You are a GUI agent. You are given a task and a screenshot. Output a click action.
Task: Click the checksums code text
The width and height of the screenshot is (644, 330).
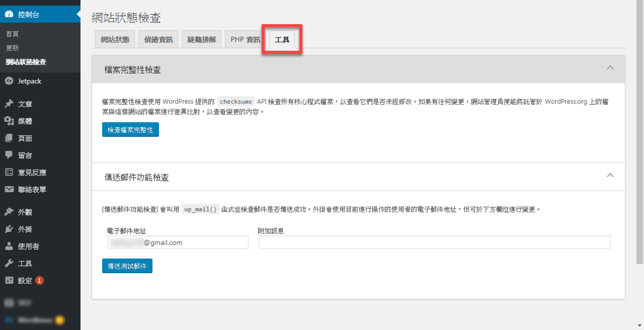[x=236, y=101]
